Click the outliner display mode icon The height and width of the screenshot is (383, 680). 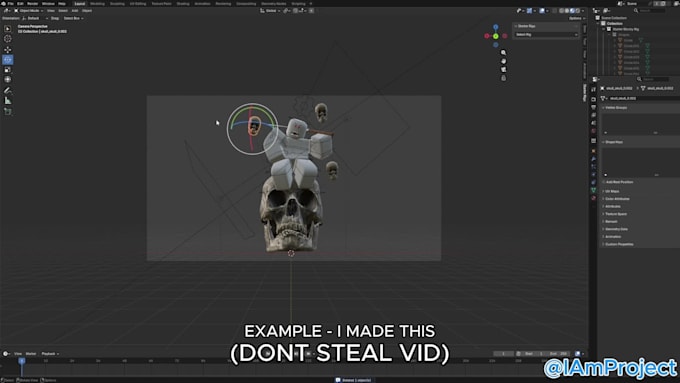pyautogui.click(x=607, y=10)
